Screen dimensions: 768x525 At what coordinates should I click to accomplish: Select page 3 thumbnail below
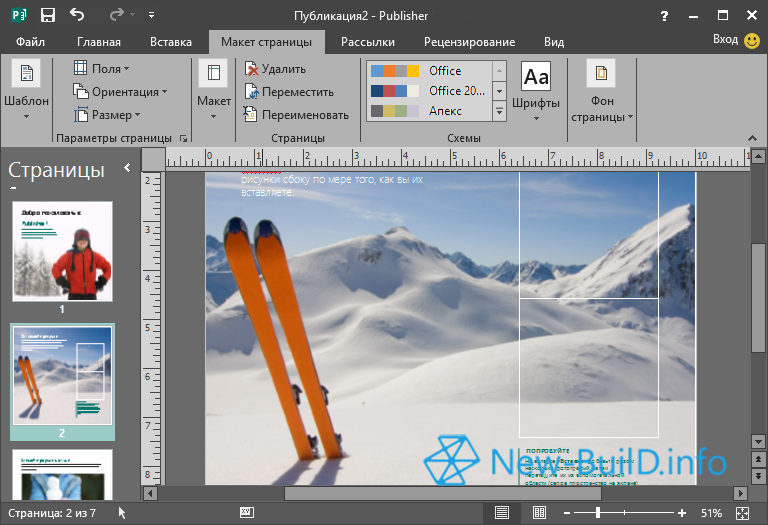tap(62, 474)
